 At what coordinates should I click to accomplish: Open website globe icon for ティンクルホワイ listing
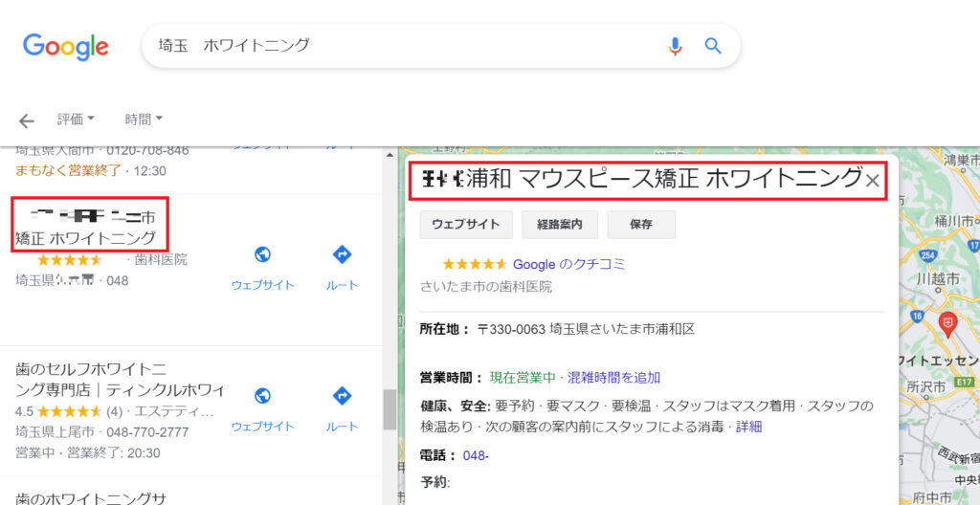pos(262,396)
